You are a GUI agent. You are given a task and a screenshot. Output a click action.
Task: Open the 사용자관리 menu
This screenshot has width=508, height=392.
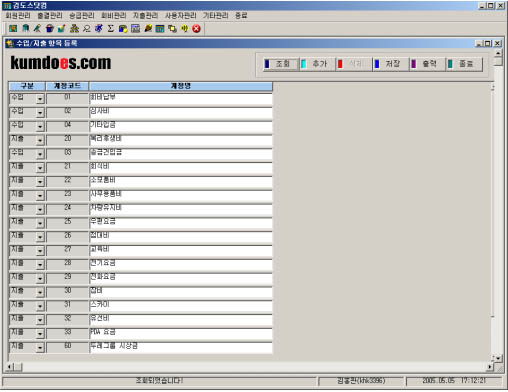[181, 16]
